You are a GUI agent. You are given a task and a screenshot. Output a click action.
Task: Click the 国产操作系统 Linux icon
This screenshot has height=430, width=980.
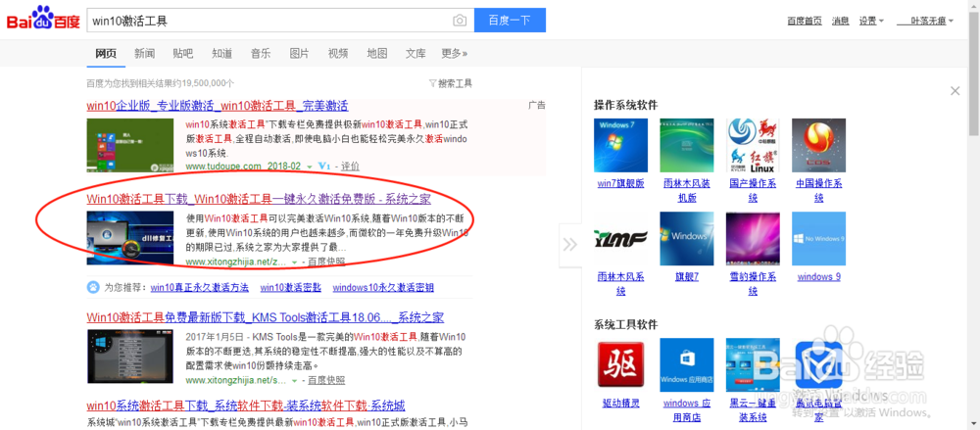coord(753,145)
